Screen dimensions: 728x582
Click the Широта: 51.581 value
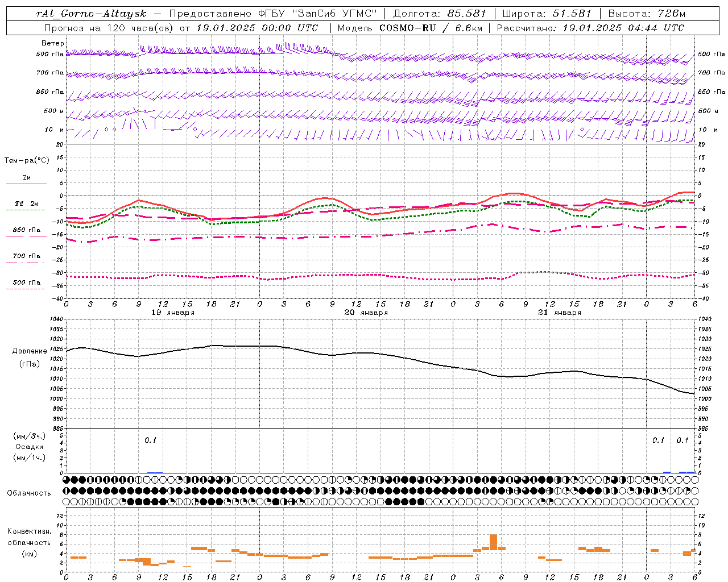point(547,14)
